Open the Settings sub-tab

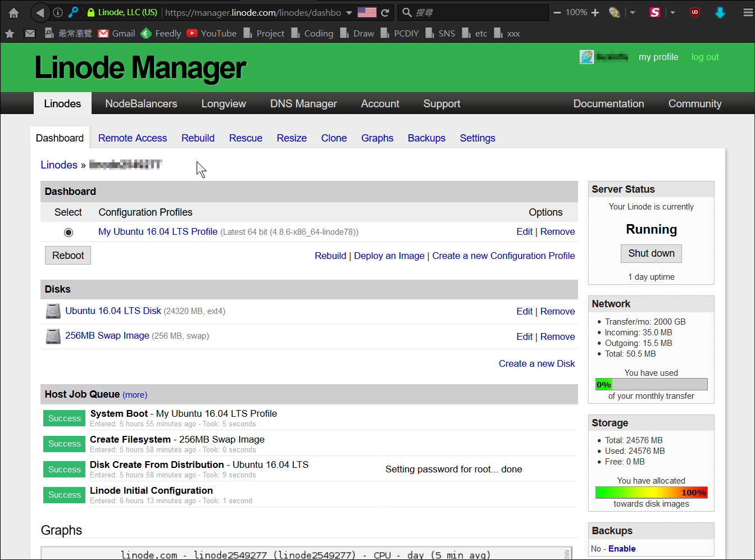[x=477, y=138]
